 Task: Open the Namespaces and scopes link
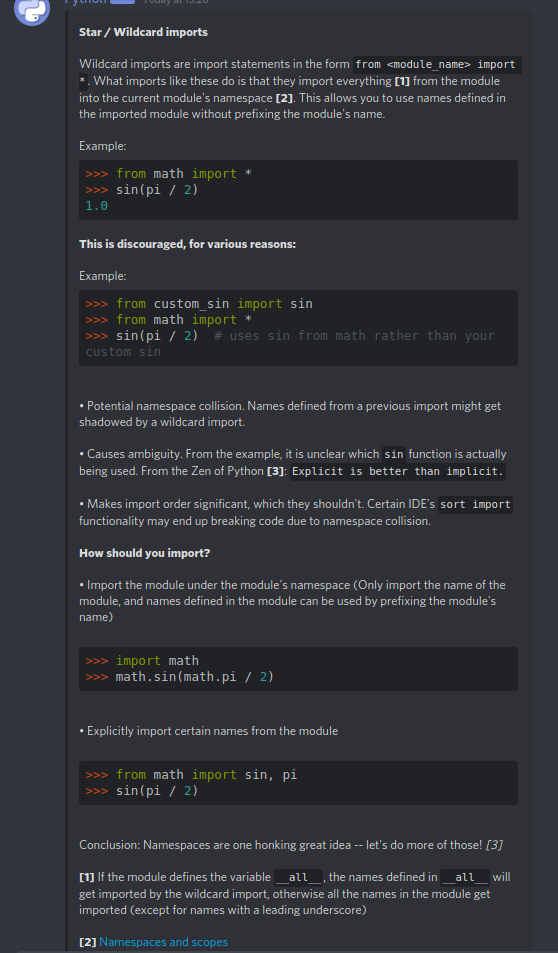tap(164, 942)
